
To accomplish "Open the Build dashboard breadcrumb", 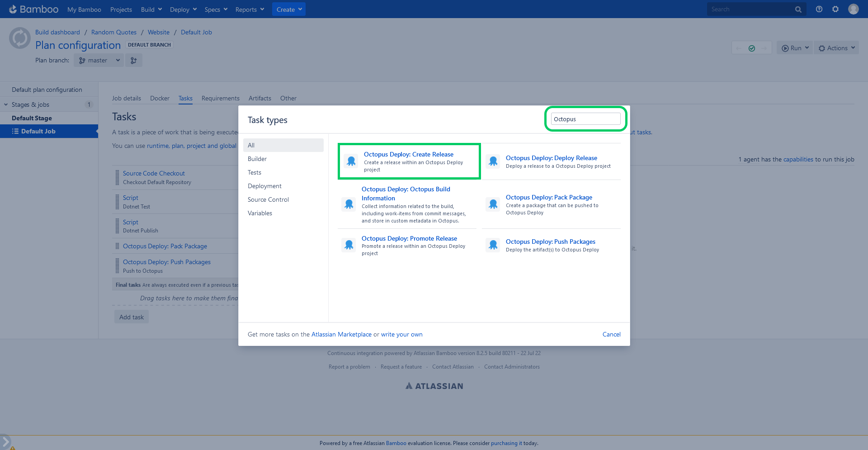I will click(x=57, y=32).
